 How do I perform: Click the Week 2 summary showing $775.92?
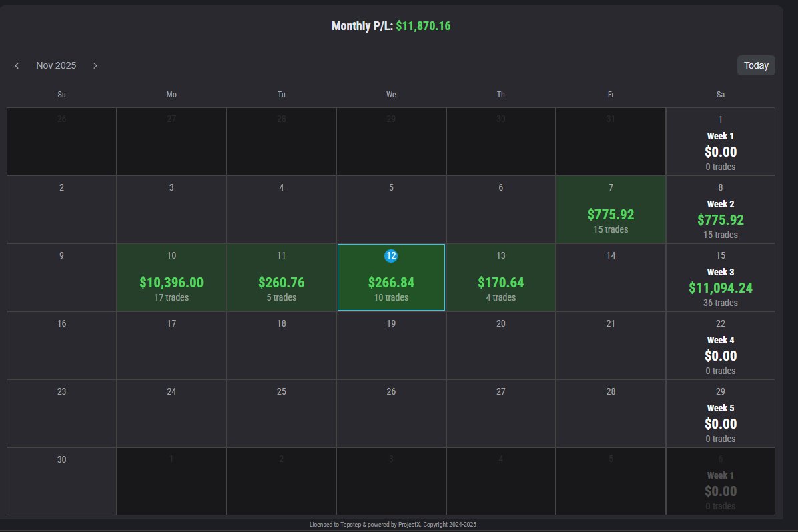720,209
